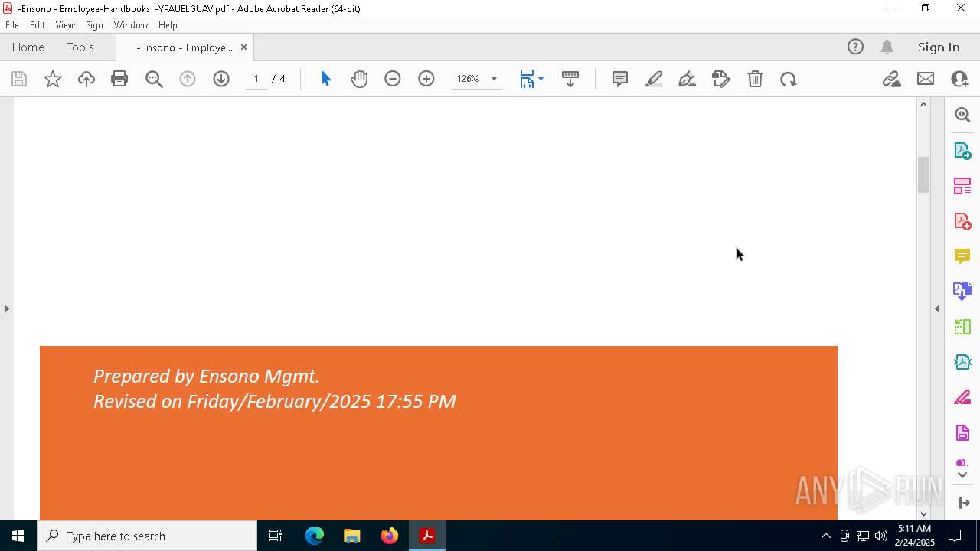Expand zoom level dropdown arrow
980x551 pixels.
point(494,79)
